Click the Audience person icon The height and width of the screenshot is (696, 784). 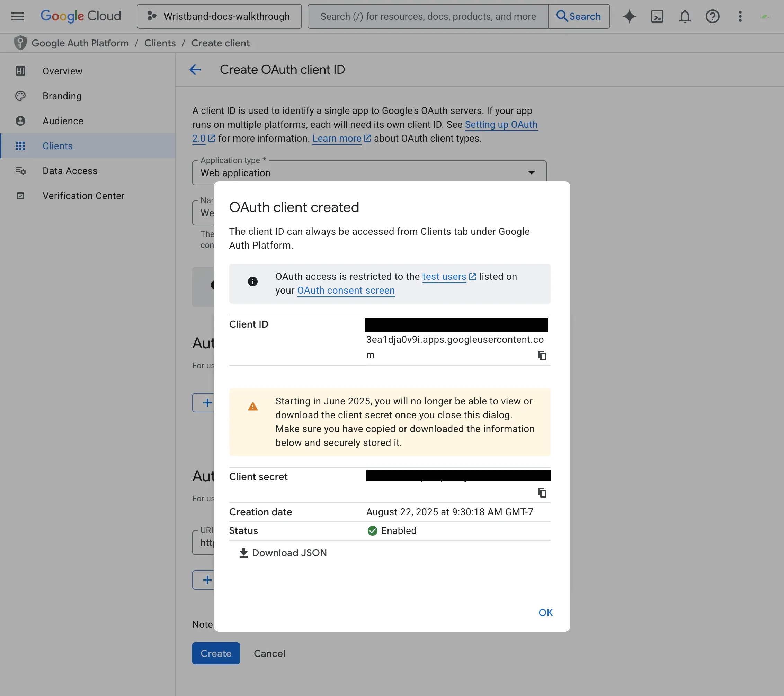20,121
